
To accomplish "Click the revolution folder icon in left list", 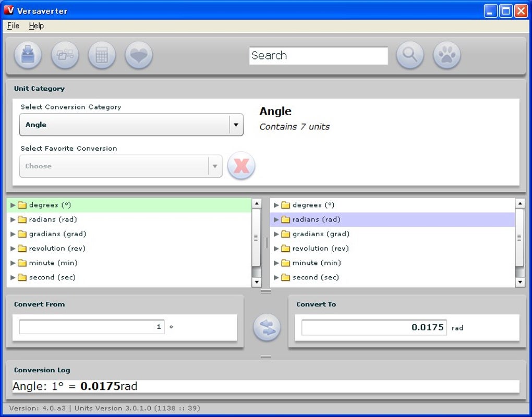I will click(x=22, y=249).
